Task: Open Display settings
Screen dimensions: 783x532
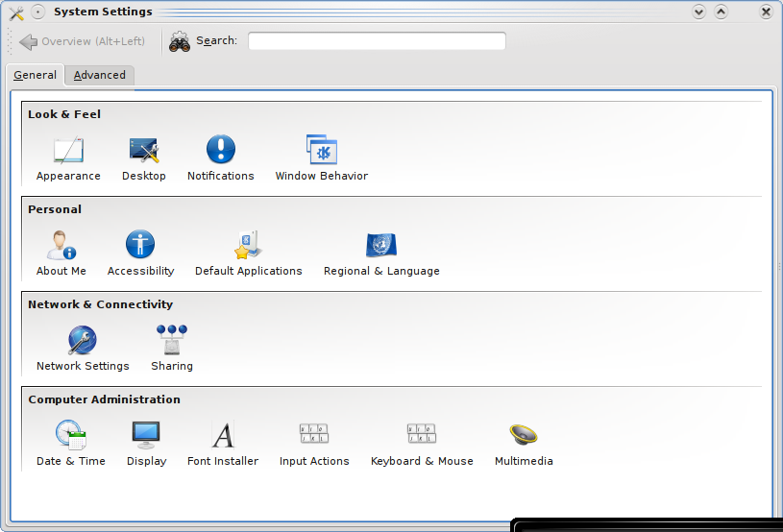Action: [146, 443]
